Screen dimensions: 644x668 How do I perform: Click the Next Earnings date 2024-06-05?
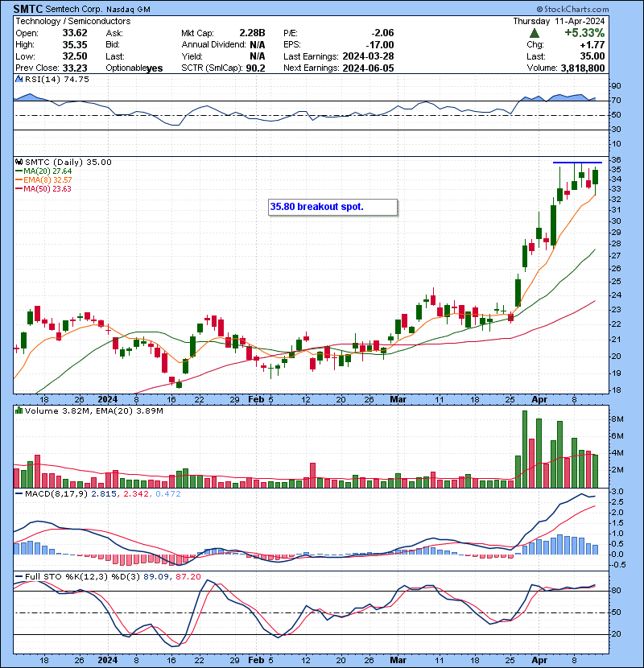click(368, 68)
